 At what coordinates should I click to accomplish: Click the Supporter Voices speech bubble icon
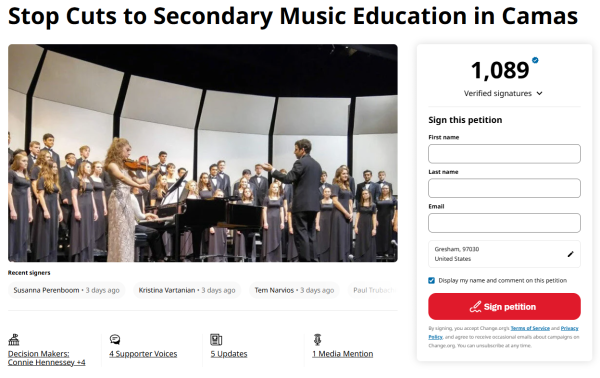tap(115, 339)
